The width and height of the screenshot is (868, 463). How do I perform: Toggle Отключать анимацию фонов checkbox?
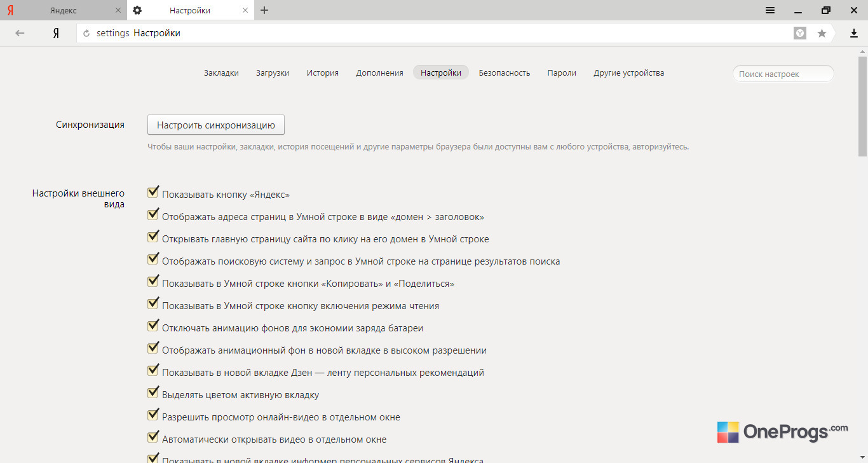click(x=153, y=326)
